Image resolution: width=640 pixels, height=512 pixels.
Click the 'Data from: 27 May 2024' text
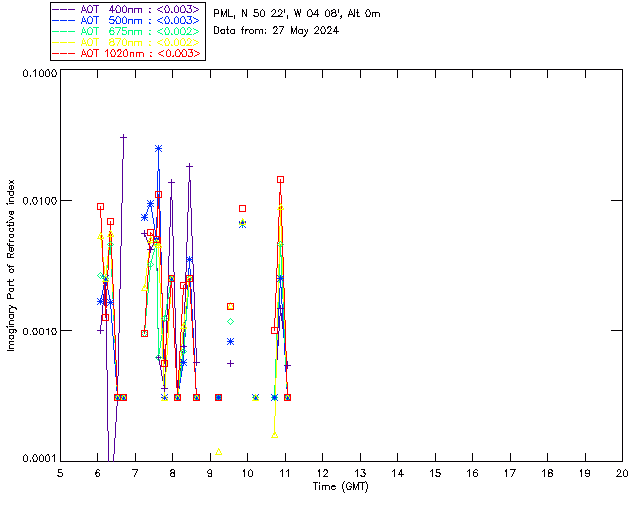pyautogui.click(x=276, y=30)
